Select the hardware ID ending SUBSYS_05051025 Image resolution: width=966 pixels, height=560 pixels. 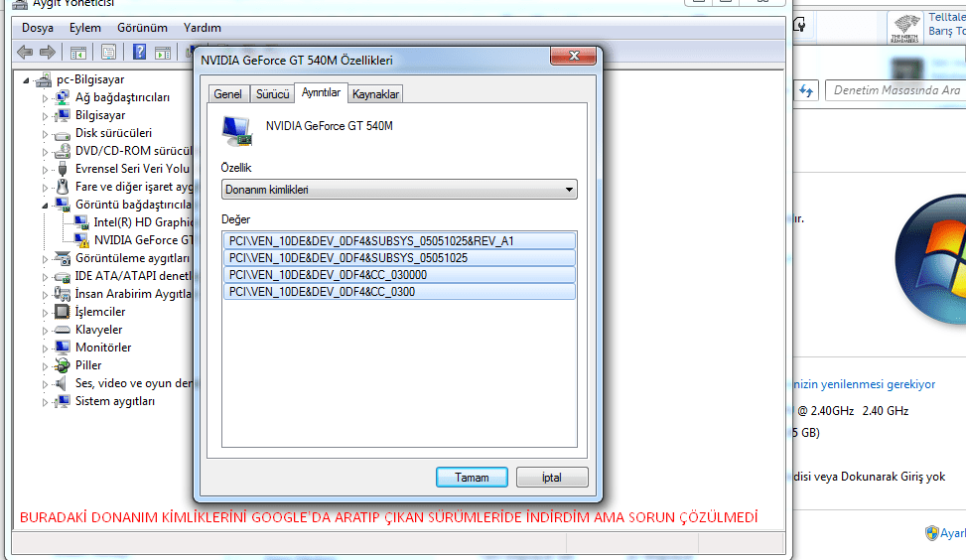pyautogui.click(x=399, y=258)
